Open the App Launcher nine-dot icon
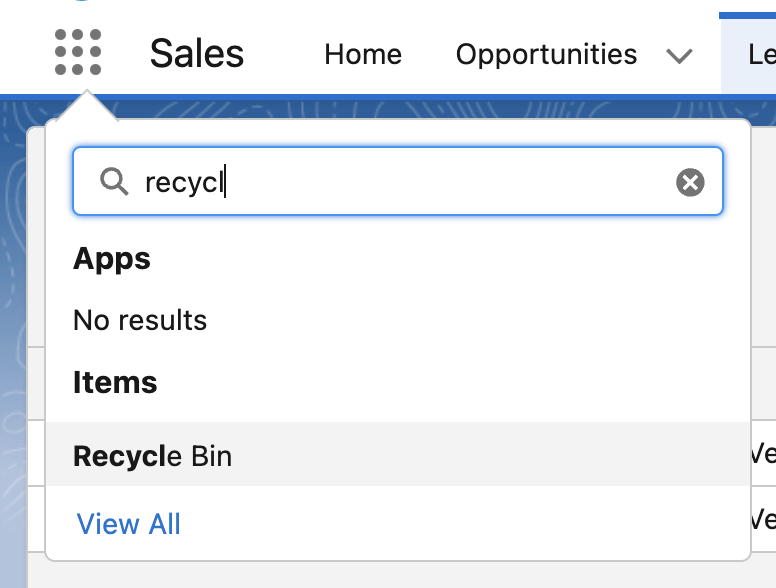 pyautogui.click(x=78, y=52)
